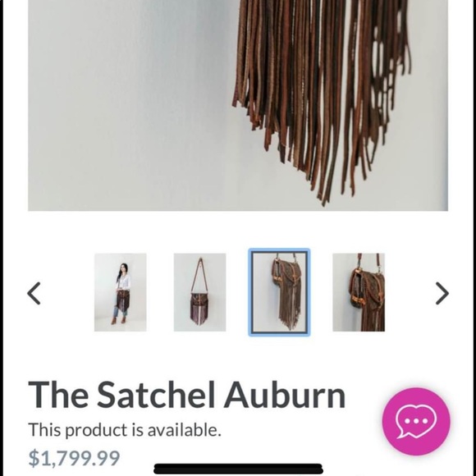Start a live chat with the store
This screenshot has width=476, height=476.
click(416, 421)
